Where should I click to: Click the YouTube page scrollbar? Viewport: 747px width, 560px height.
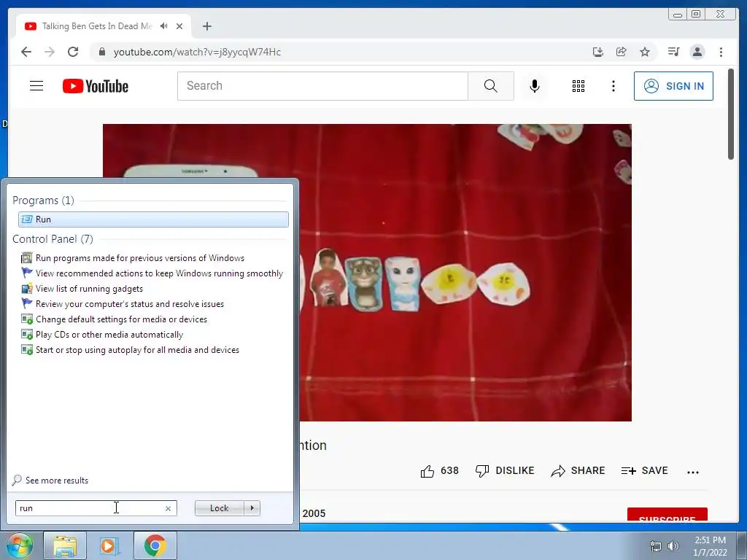point(731,114)
